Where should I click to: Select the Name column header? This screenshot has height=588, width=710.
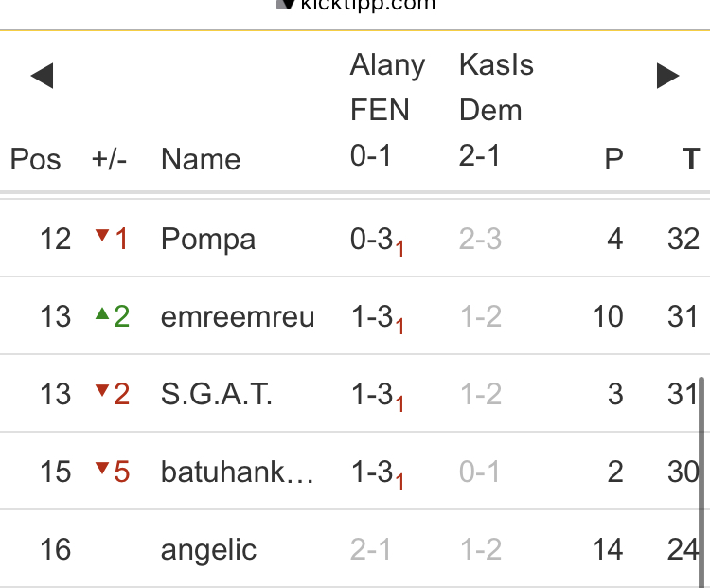tap(201, 159)
